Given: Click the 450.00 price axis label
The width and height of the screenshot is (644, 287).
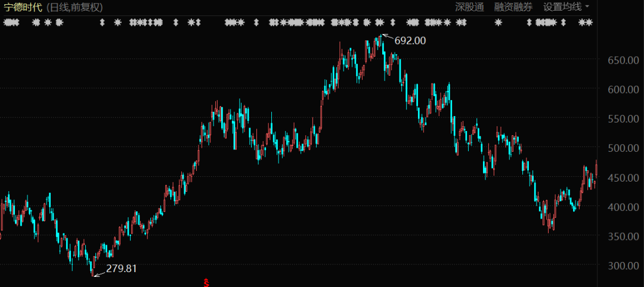Looking at the screenshot, I should point(624,177).
